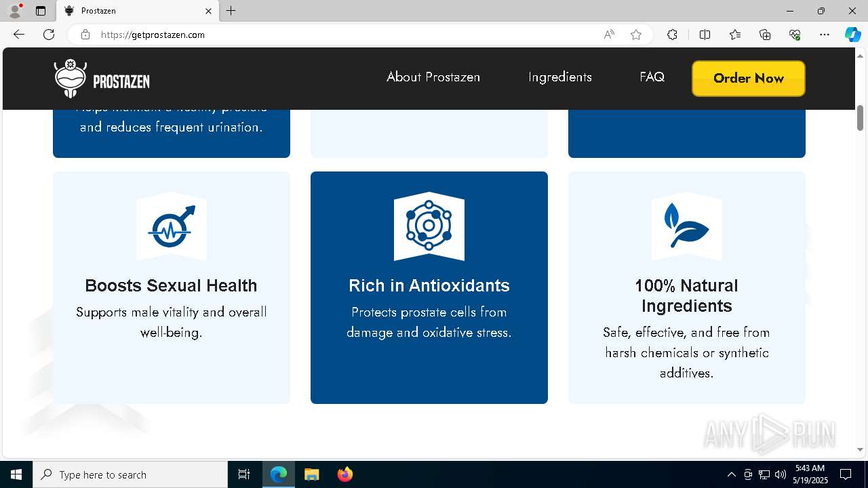
Task: Open Task View from the taskbar
Action: (x=244, y=474)
